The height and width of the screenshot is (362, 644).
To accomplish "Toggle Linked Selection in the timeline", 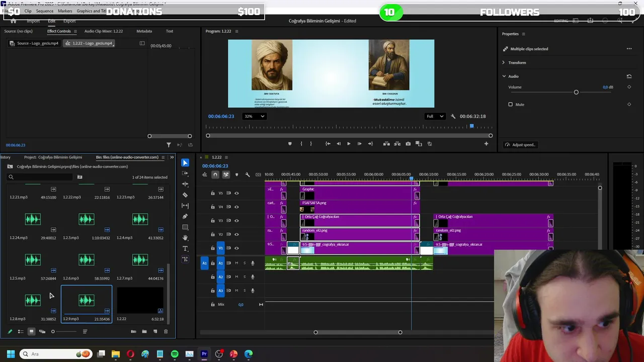I will tap(226, 174).
